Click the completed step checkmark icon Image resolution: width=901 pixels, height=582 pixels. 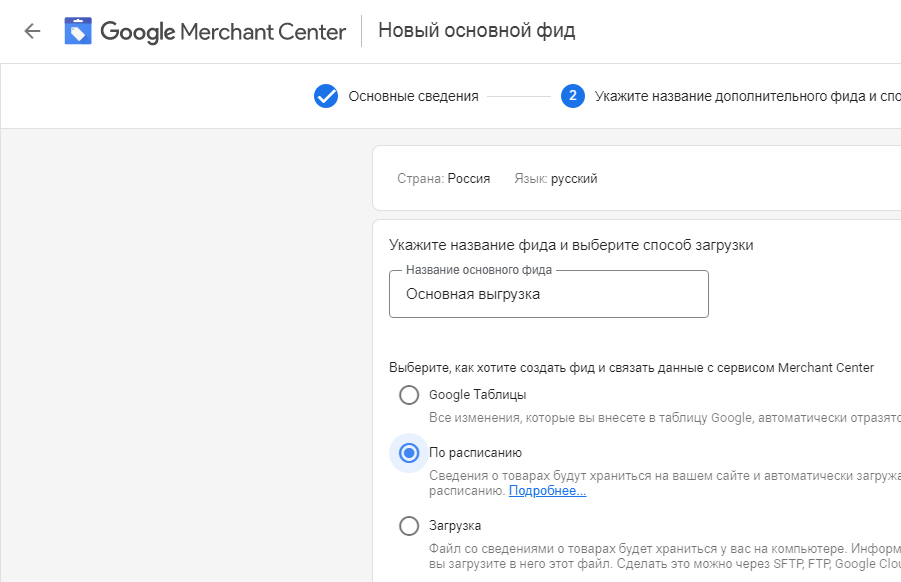(x=326, y=96)
